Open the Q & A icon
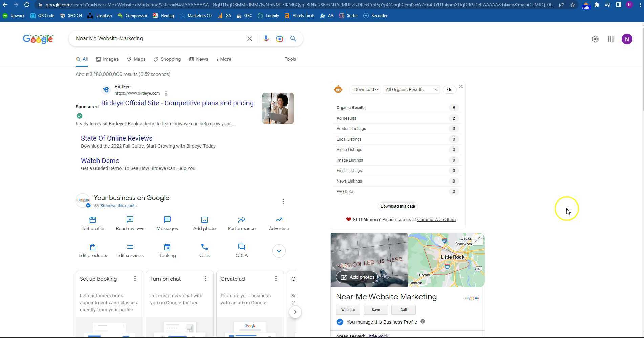The height and width of the screenshot is (338, 644). click(x=241, y=247)
